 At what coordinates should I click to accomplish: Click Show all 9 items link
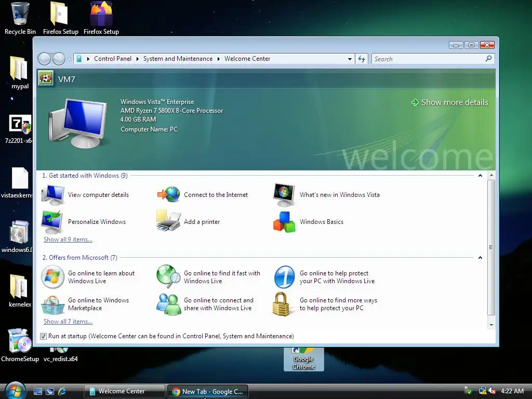tap(68, 240)
